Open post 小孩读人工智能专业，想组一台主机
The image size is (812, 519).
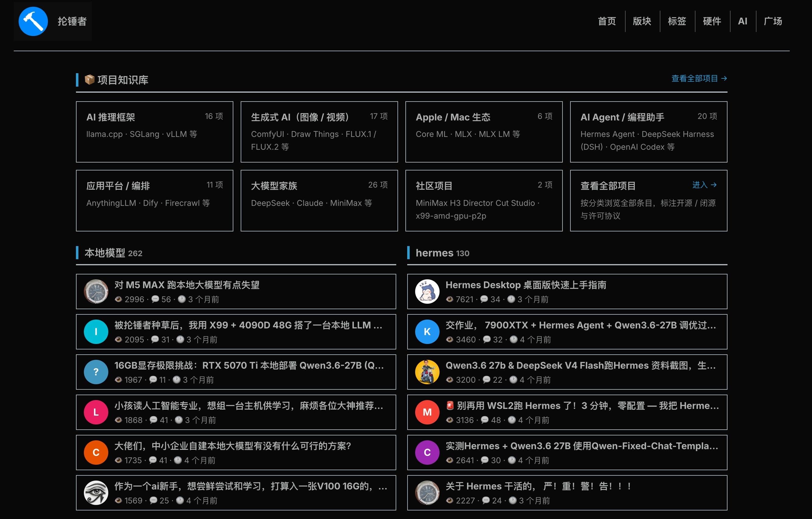249,406
